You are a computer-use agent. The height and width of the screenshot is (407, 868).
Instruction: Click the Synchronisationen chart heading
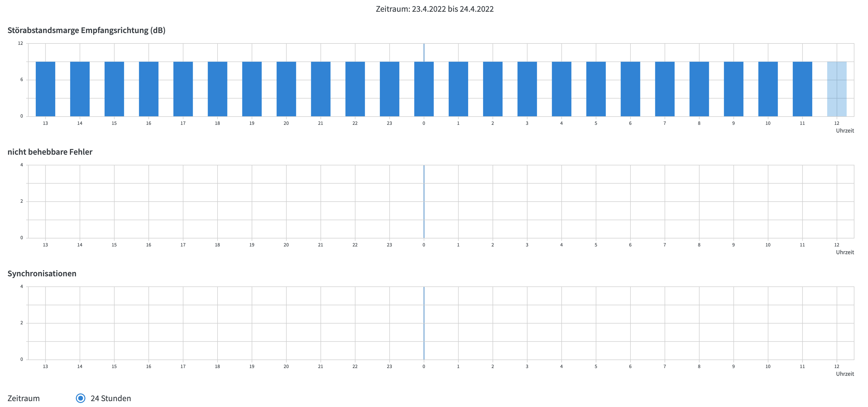42,273
